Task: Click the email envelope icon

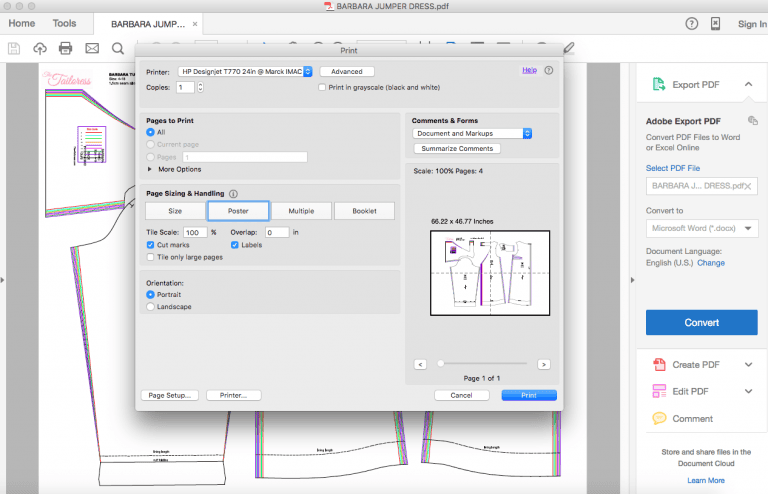Action: tap(92, 48)
